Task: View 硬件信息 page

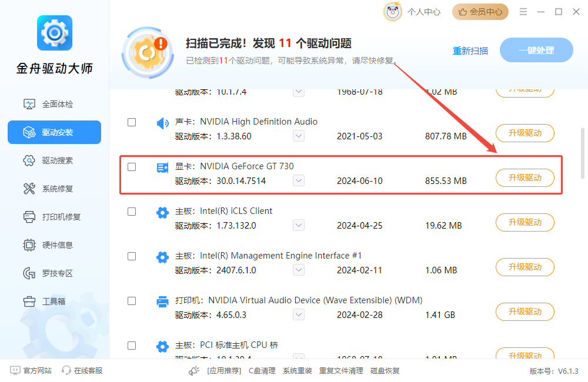Action: tap(54, 245)
